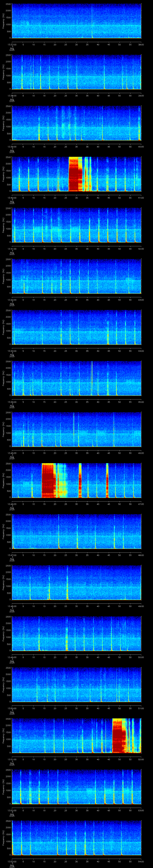This screenshot has width=153, height=868.
Task: Select the tall spike at 37 seconds in 13:37 spectrogram
Action: coord(92,21)
